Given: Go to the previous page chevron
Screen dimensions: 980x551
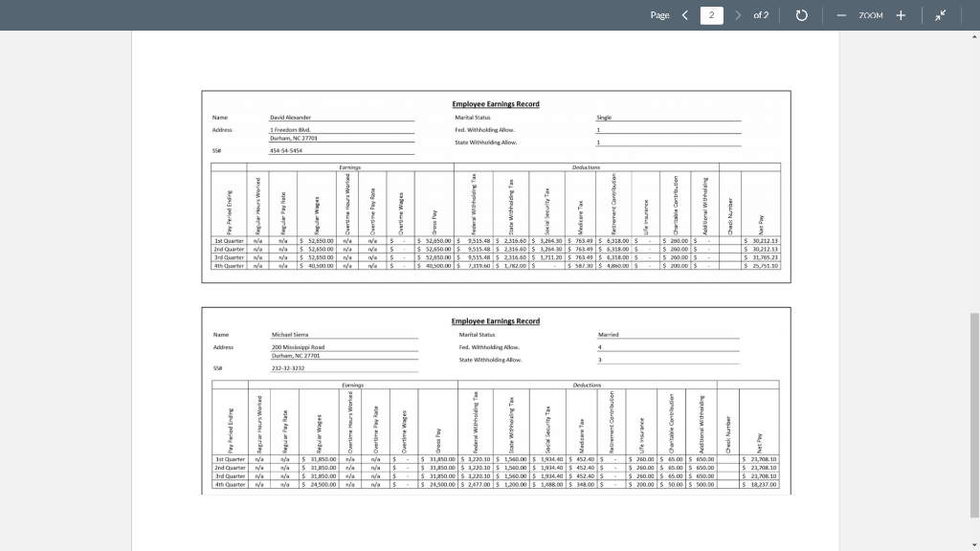Looking at the screenshot, I should point(683,14).
